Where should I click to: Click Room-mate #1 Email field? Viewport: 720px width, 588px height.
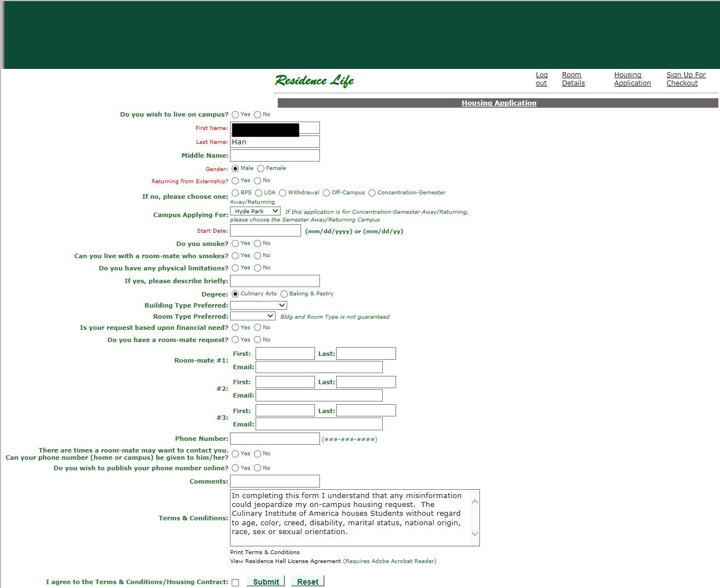tap(319, 367)
